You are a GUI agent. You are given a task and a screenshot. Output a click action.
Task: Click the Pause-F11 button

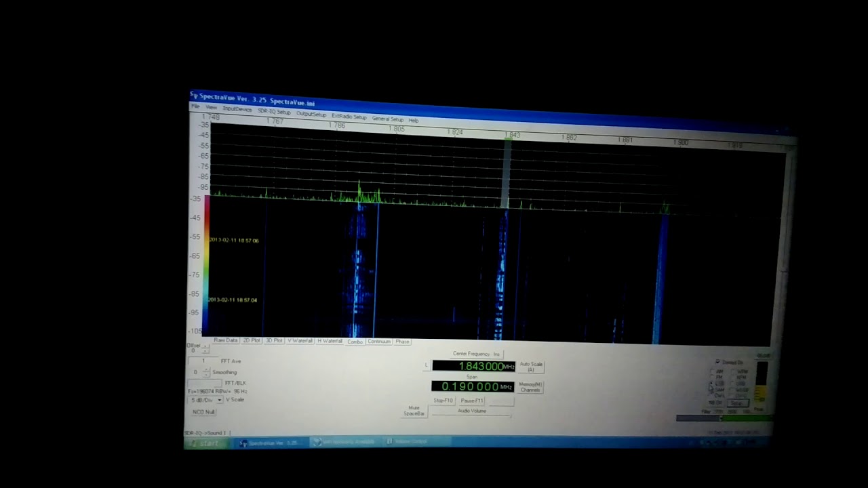pos(472,401)
